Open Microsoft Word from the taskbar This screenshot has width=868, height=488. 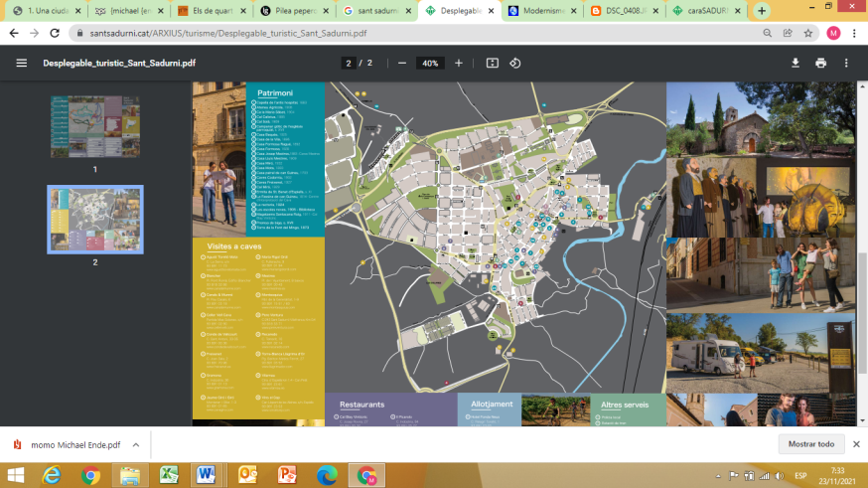(x=206, y=475)
